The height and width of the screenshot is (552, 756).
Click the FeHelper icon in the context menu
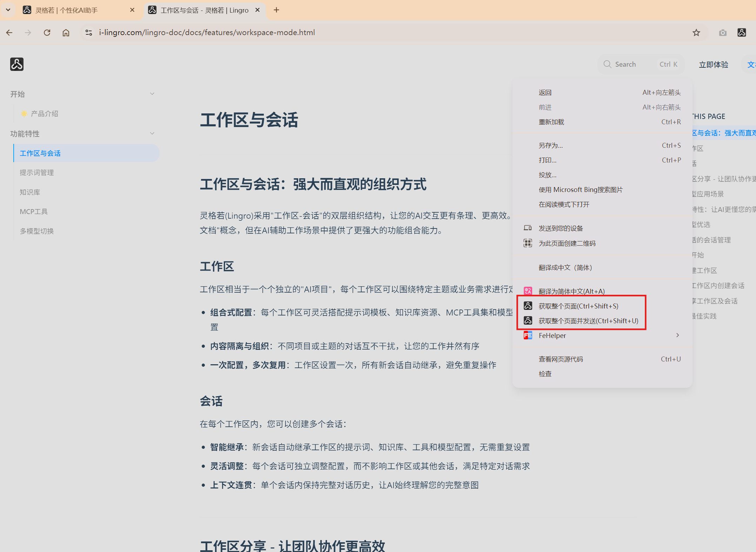[x=528, y=335]
